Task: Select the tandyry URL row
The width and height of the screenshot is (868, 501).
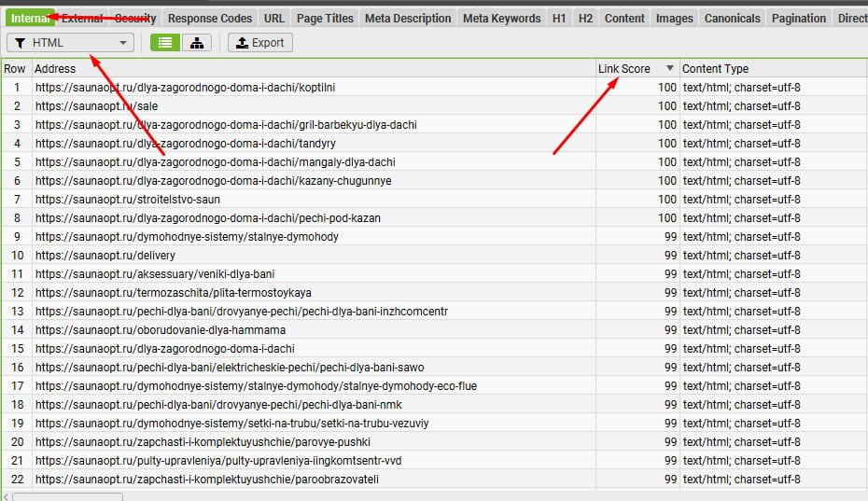Action: coord(186,144)
